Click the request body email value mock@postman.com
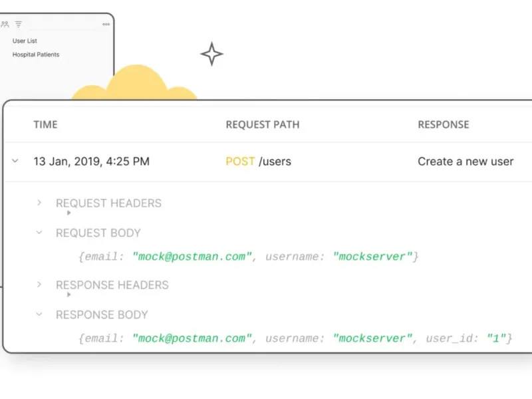This screenshot has height=399, width=532. 192,257
